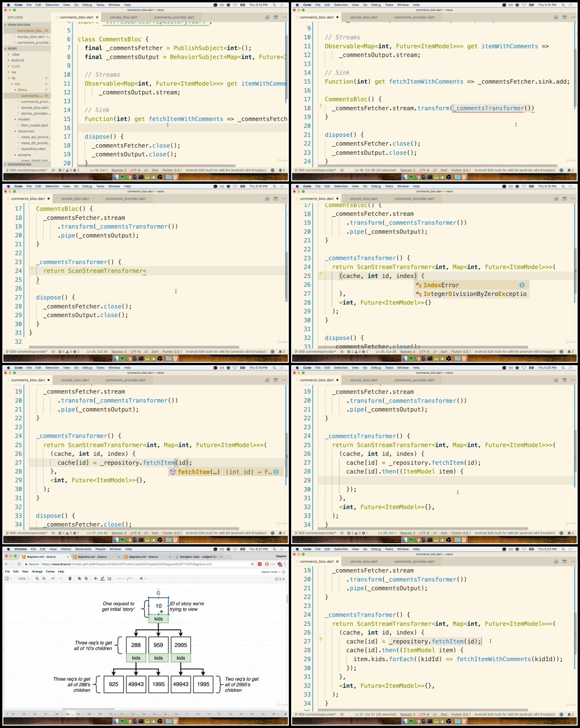This screenshot has width=580, height=728.
Task: Select the box labeled 288 in diagram
Action: [136, 645]
